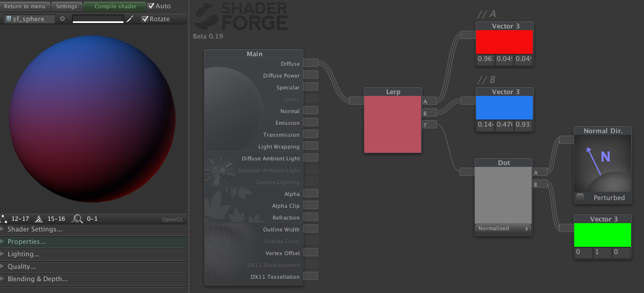Toggle the Auto compile checkbox
Image resolution: width=644 pixels, height=293 pixels.
click(151, 6)
